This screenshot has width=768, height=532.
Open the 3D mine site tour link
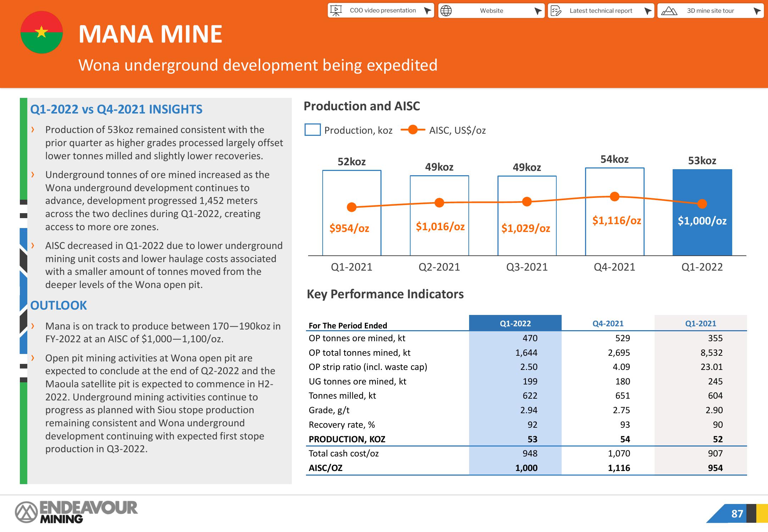tap(710, 11)
